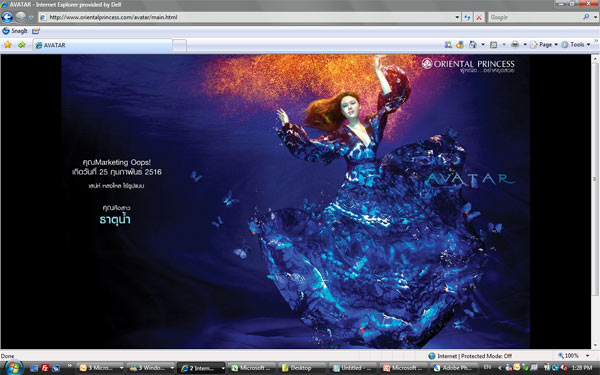
Task: Click the Research toolbar icon
Action: click(x=448, y=45)
